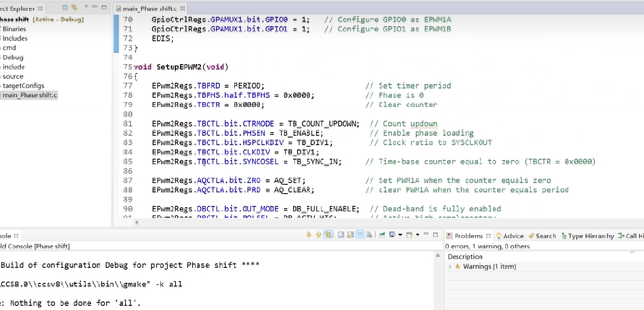Screen dimensions: 644x310
Task: Maximize the Project Explorer panel
Action: 104,7
